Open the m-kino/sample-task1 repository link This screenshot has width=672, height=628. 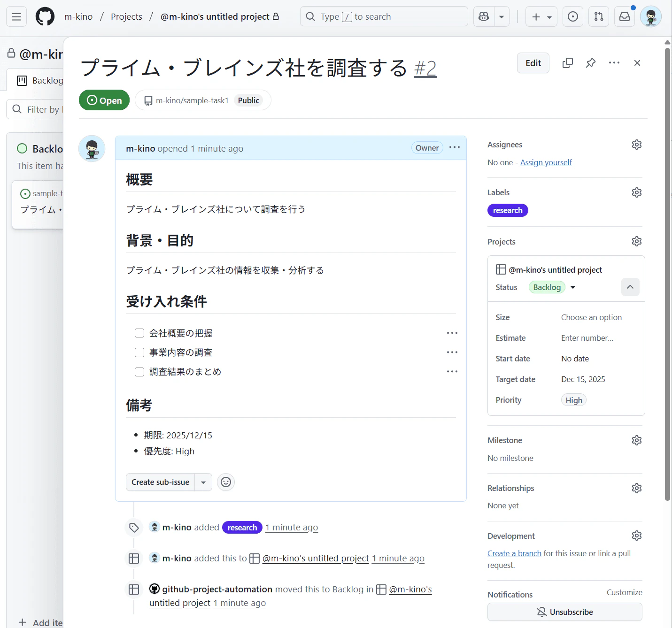(192, 100)
